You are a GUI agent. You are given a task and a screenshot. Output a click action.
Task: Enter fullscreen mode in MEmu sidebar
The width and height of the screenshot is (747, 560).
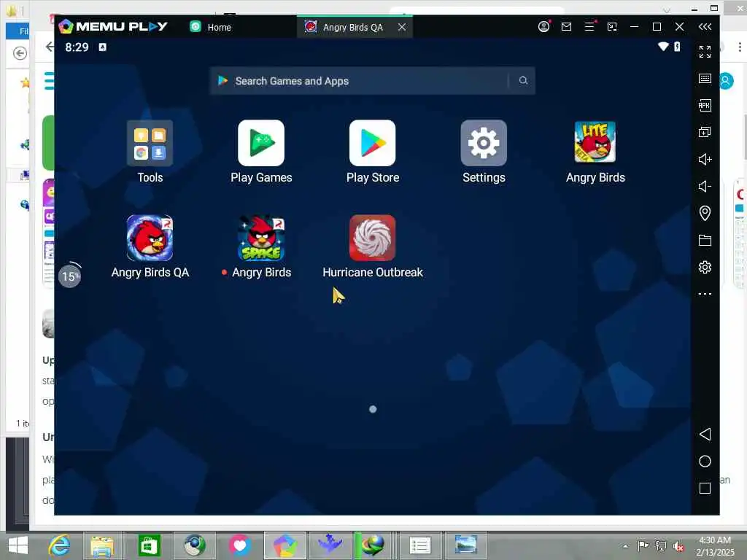point(705,52)
